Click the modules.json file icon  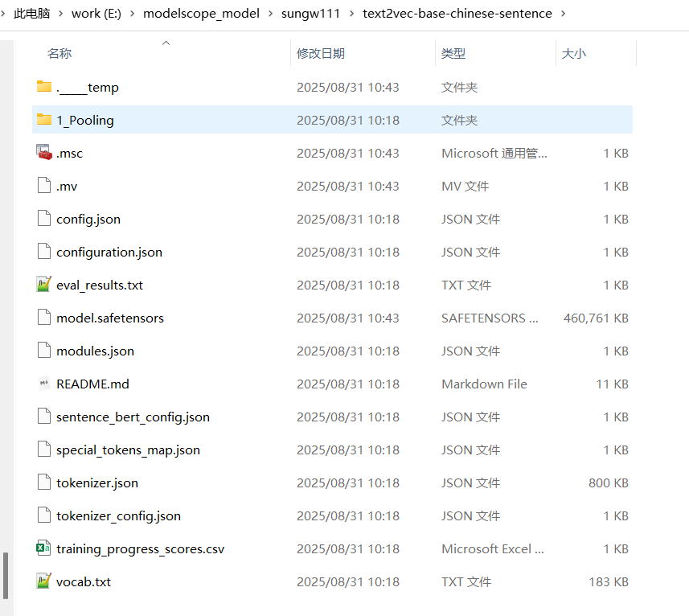coord(44,350)
